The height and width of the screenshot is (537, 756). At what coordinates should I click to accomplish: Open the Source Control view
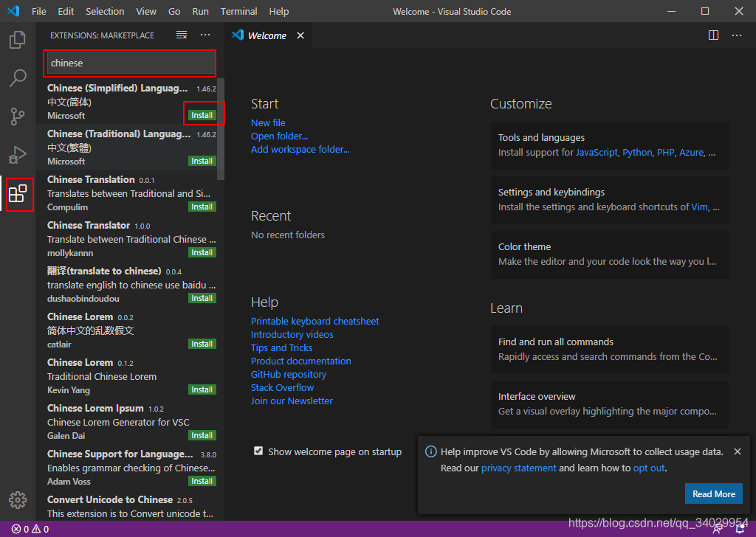18,116
